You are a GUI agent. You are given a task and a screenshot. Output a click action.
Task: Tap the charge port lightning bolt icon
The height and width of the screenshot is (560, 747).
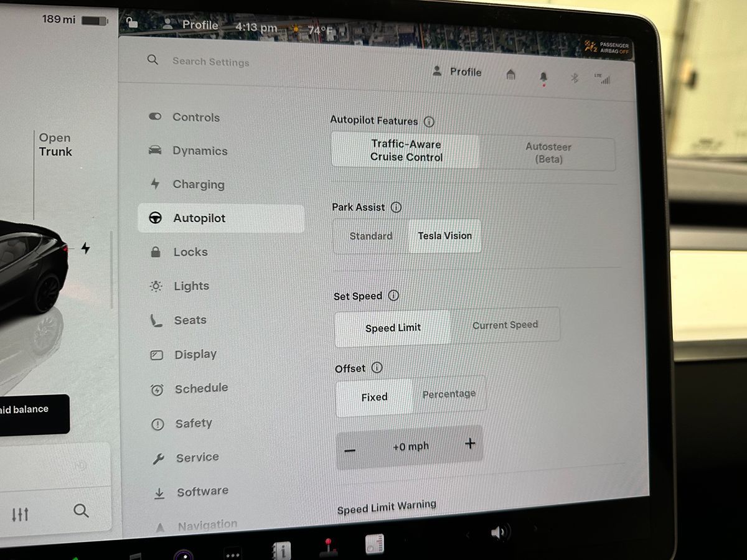point(85,248)
